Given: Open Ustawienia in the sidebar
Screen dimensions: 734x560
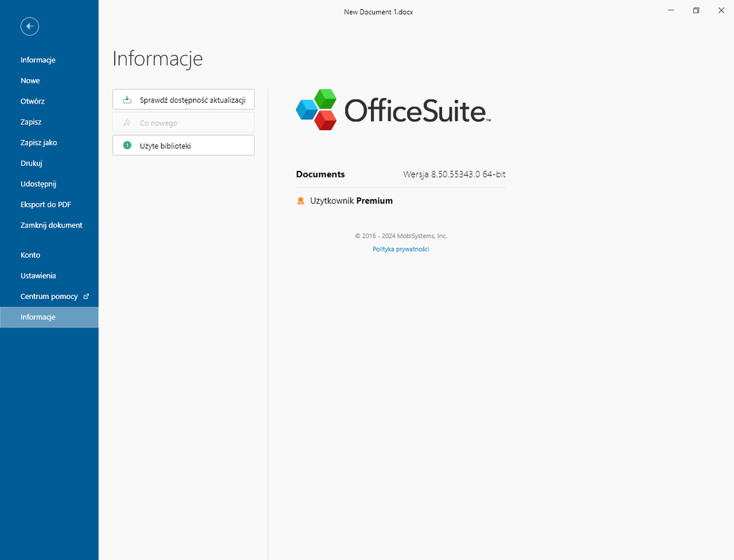Looking at the screenshot, I should coord(49,275).
